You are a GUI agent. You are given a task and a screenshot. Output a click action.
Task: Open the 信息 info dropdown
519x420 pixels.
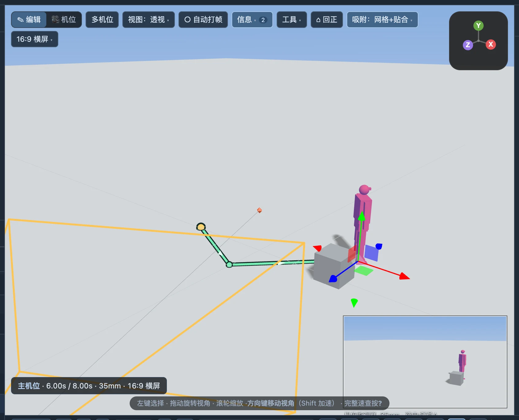[x=252, y=20]
